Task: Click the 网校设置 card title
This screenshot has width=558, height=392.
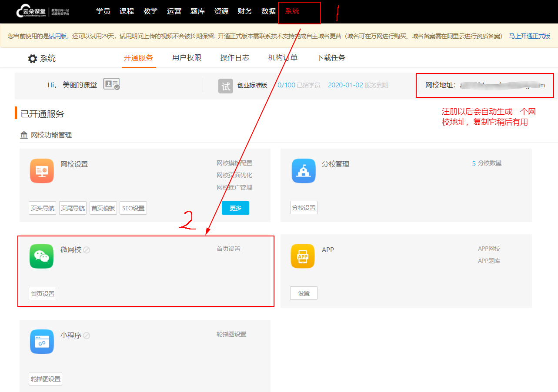Action: pos(74,164)
